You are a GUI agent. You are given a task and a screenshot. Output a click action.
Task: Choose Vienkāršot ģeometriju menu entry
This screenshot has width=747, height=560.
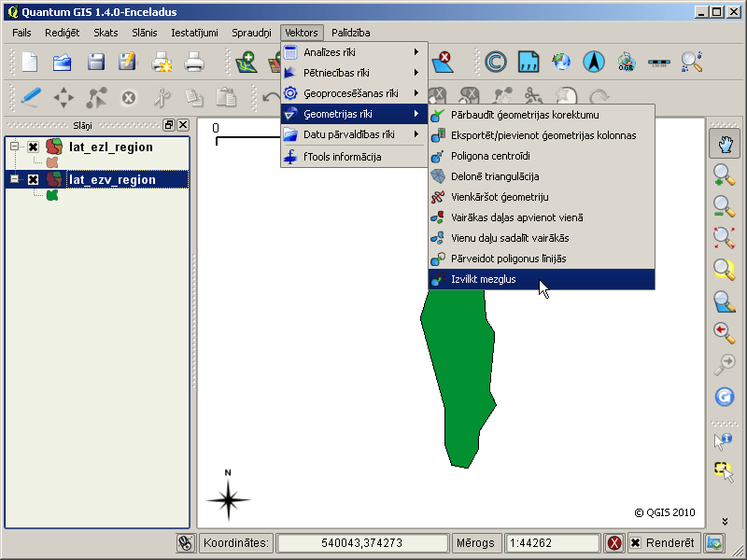click(542, 197)
